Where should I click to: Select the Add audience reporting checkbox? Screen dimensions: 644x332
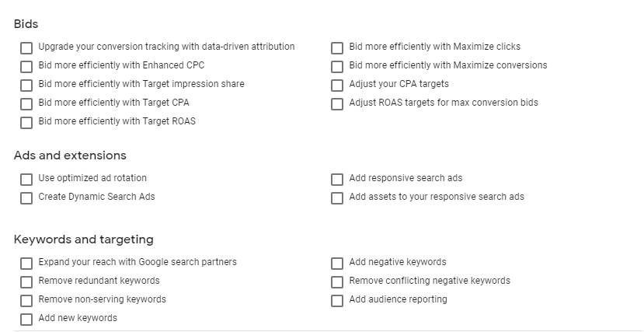(x=337, y=300)
